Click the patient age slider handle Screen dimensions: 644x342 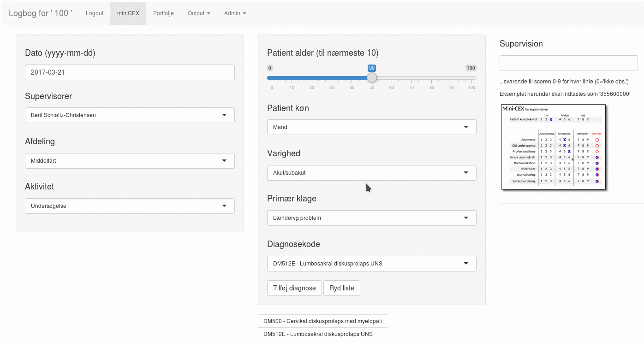coord(372,77)
